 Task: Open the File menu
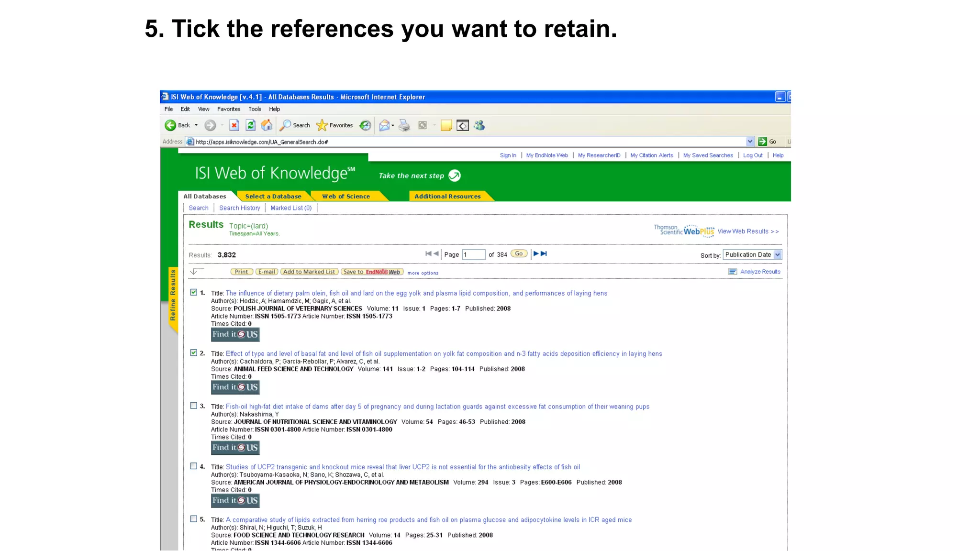168,109
